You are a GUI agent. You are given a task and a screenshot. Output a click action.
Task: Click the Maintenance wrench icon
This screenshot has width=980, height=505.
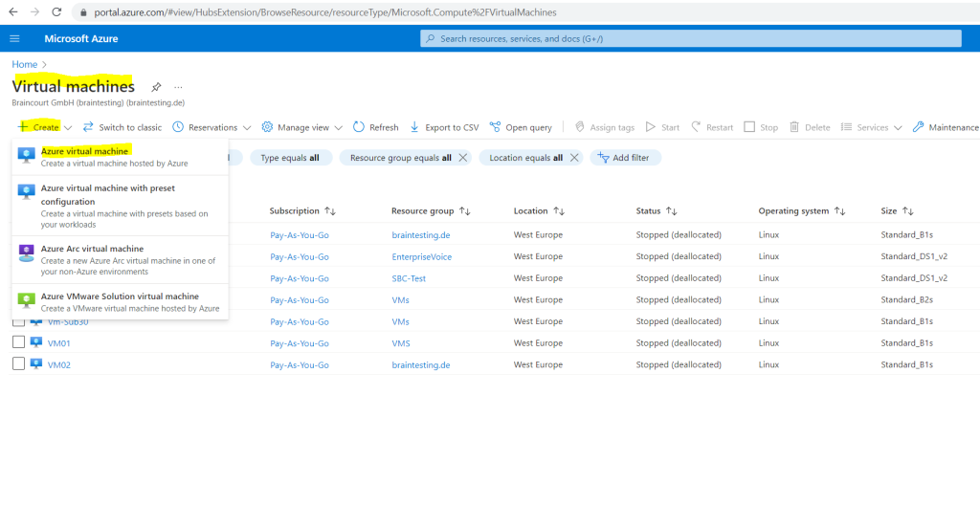coord(918,127)
